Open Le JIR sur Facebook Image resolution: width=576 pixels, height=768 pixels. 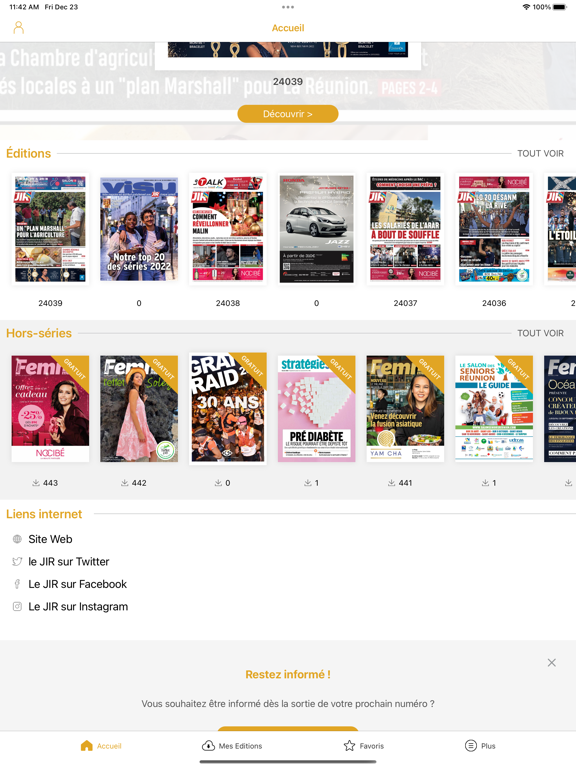coord(77,584)
